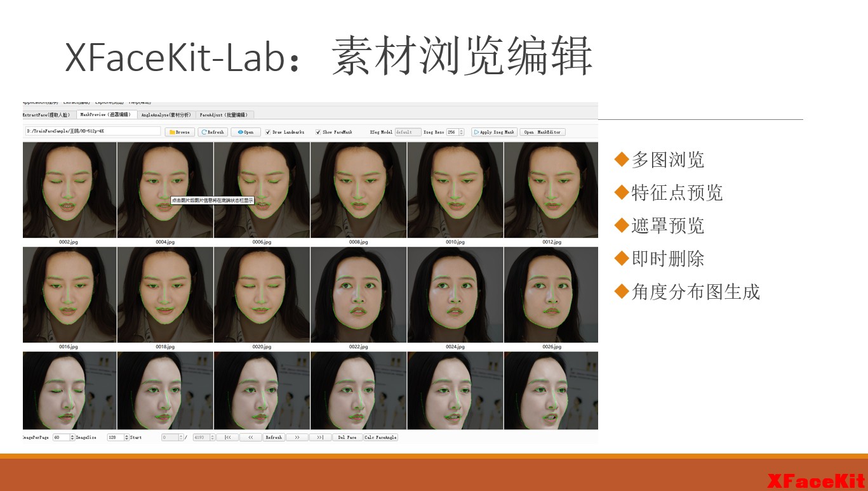
Task: Select the 0018.jpg face thumbnail
Action: [165, 294]
